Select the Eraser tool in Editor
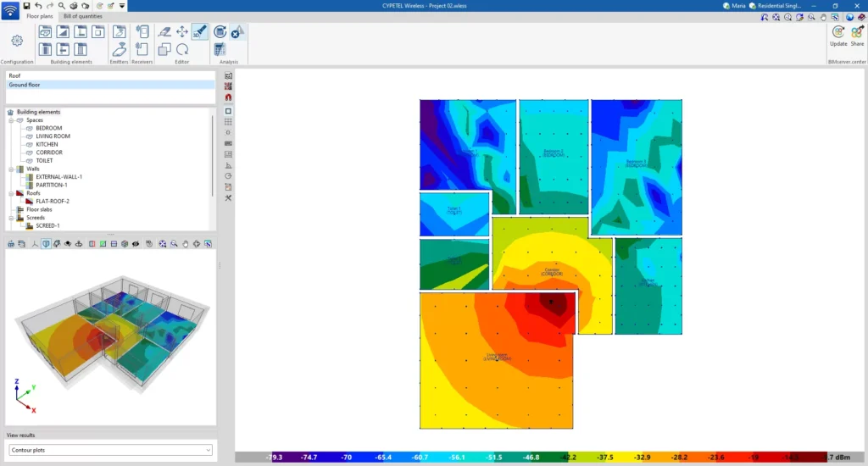 [164, 31]
